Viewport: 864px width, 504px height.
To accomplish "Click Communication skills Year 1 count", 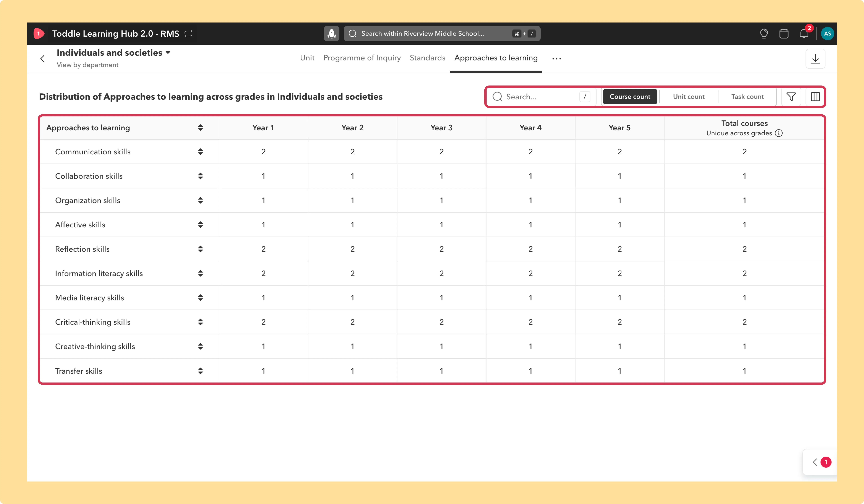I will coord(263,152).
